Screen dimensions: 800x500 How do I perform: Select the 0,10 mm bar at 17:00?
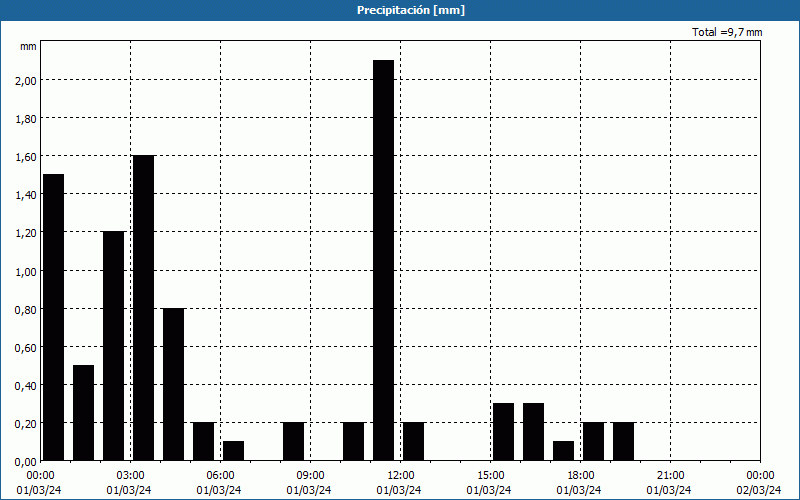coord(564,451)
